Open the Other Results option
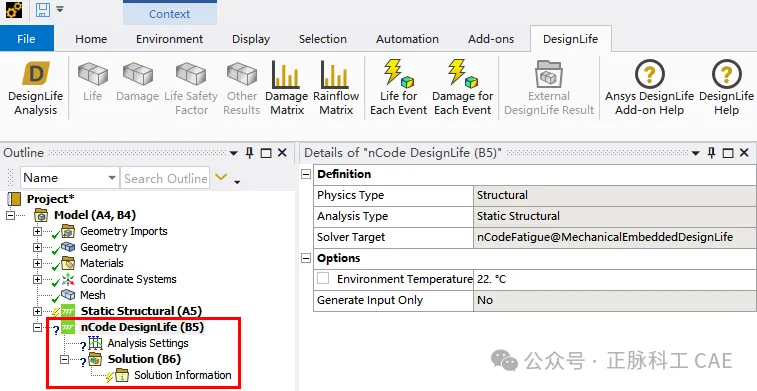 click(x=241, y=88)
